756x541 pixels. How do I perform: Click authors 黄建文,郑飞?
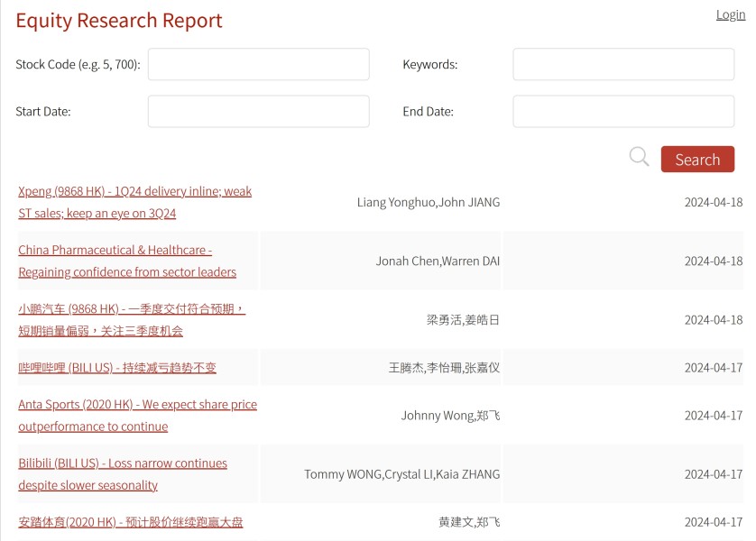click(x=469, y=522)
